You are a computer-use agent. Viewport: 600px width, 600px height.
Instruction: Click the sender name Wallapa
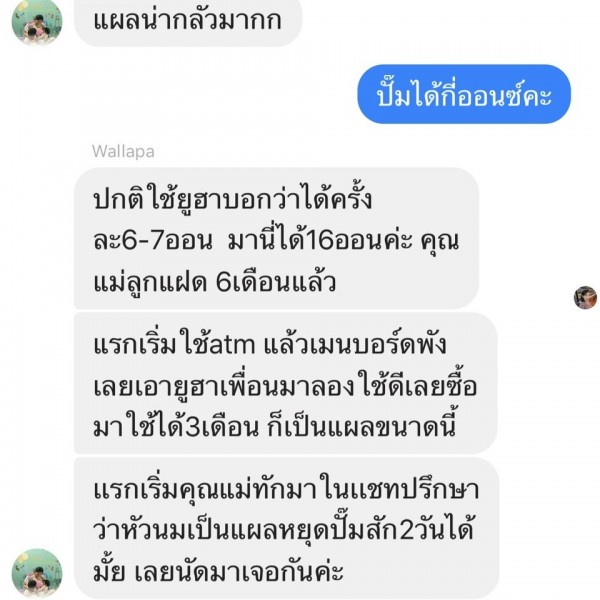(x=123, y=152)
